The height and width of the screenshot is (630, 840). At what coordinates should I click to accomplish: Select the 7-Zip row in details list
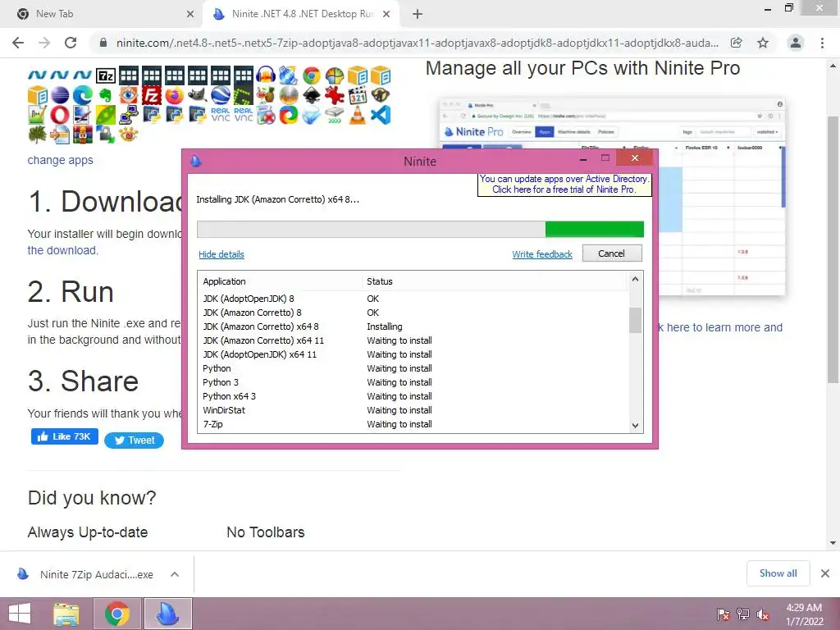coord(414,424)
